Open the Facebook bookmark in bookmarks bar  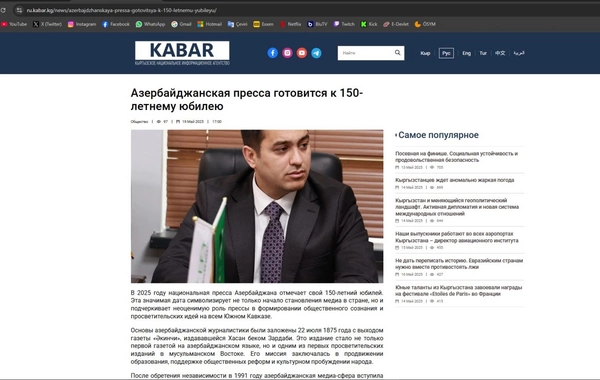116,24
